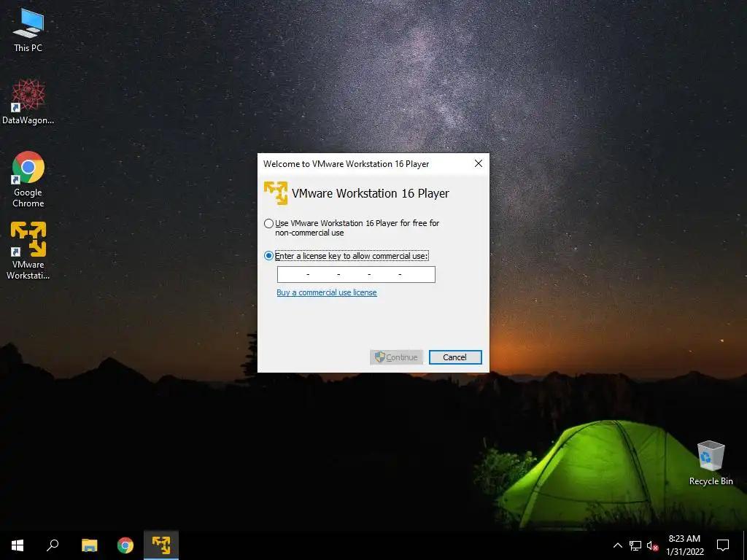Open the muted volume tray icon
Image resolution: width=747 pixels, height=560 pixels.
pyautogui.click(x=652, y=545)
